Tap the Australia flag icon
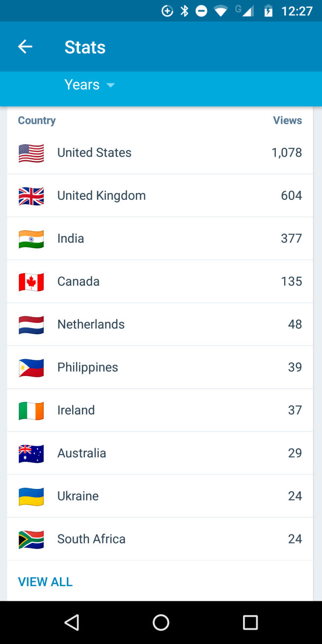Image resolution: width=322 pixels, height=644 pixels. pos(31,454)
